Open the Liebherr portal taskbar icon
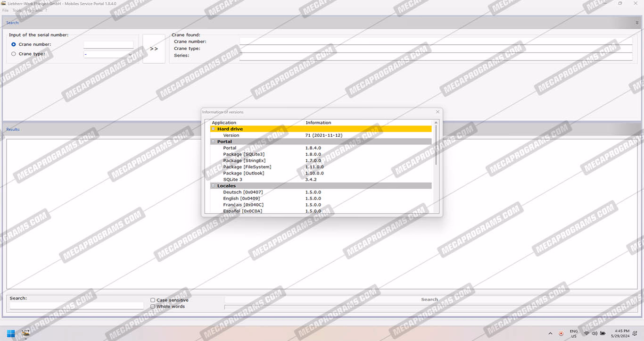The width and height of the screenshot is (644, 341). coord(25,333)
